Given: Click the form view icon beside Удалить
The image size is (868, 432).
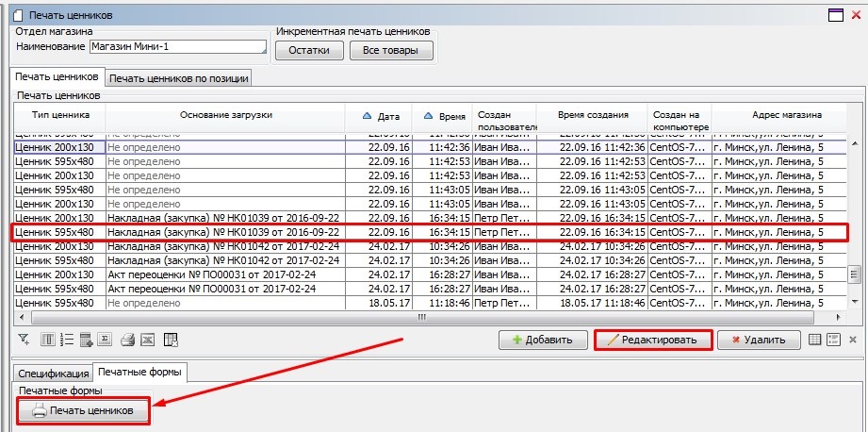Looking at the screenshot, I should [x=835, y=340].
